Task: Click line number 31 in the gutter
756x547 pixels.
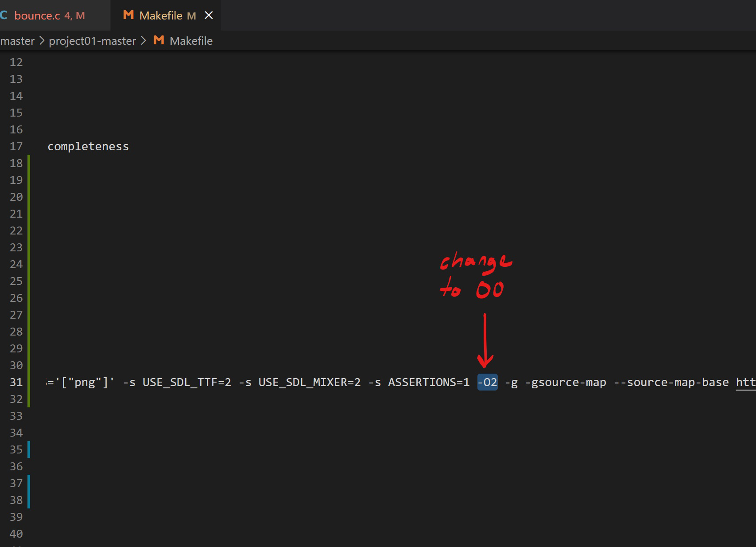Action: (x=16, y=382)
